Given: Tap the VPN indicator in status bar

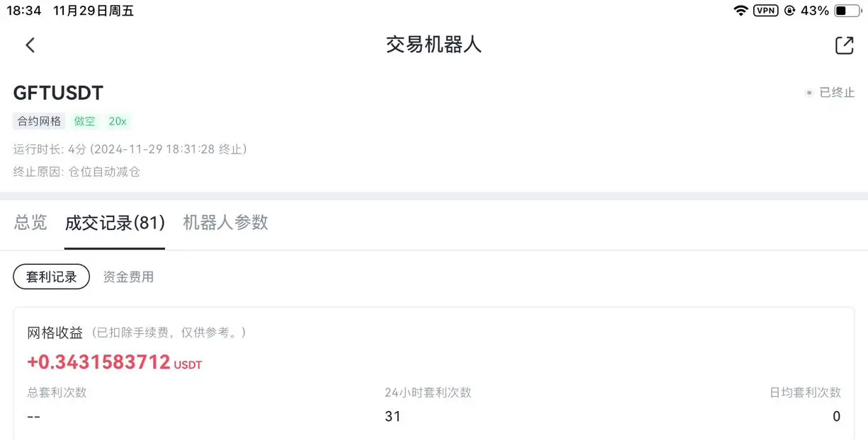Looking at the screenshot, I should coord(765,11).
